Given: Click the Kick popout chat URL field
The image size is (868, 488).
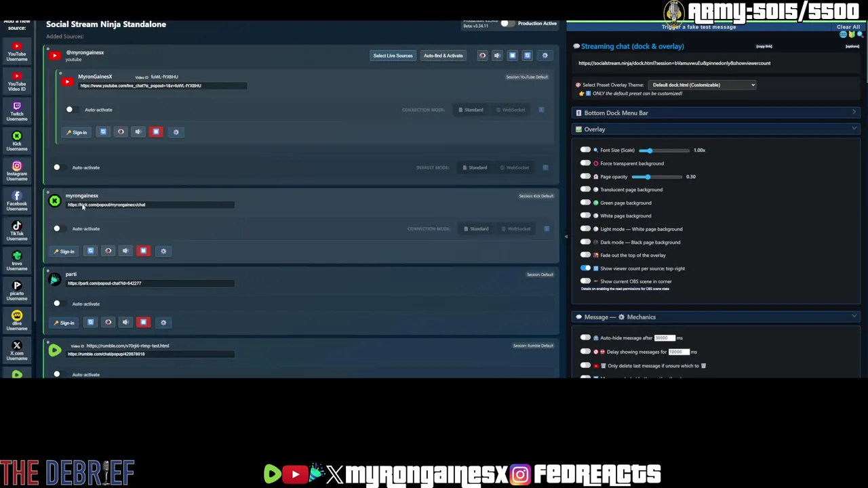Looking at the screenshot, I should (150, 205).
